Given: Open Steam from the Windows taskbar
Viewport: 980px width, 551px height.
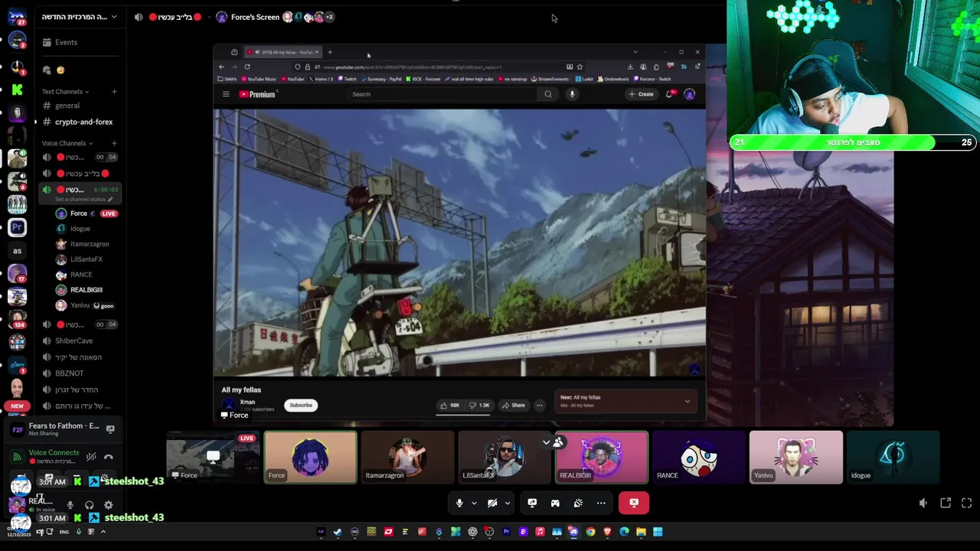Looking at the screenshot, I should [x=338, y=532].
